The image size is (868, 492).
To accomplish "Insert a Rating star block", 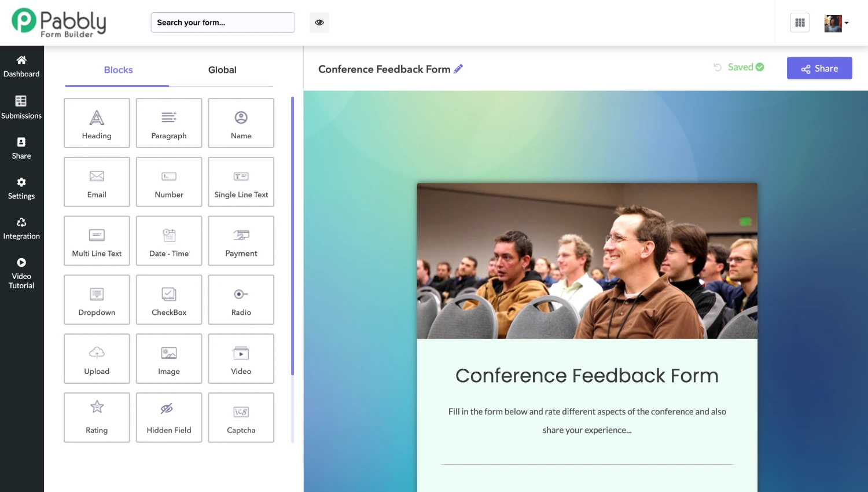I will tap(97, 417).
